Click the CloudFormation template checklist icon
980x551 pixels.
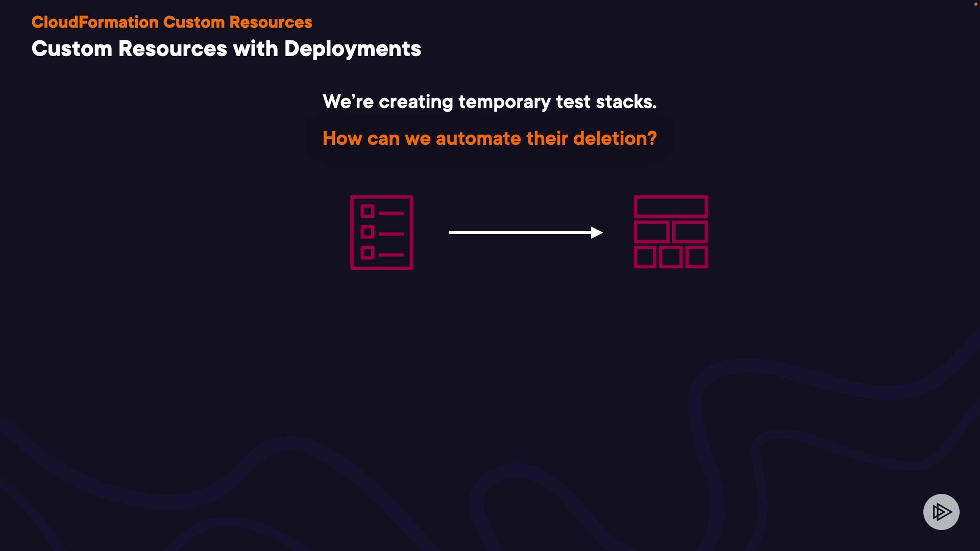381,232
